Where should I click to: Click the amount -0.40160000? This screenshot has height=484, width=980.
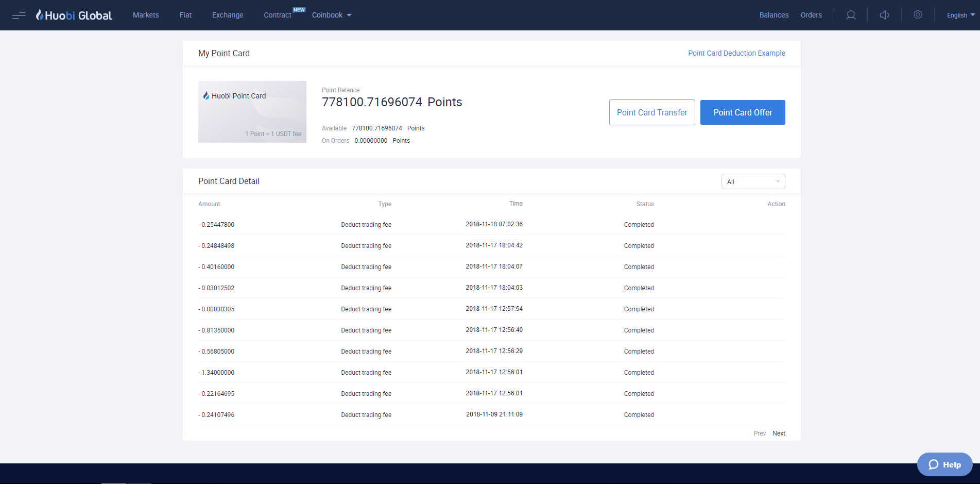coord(216,267)
